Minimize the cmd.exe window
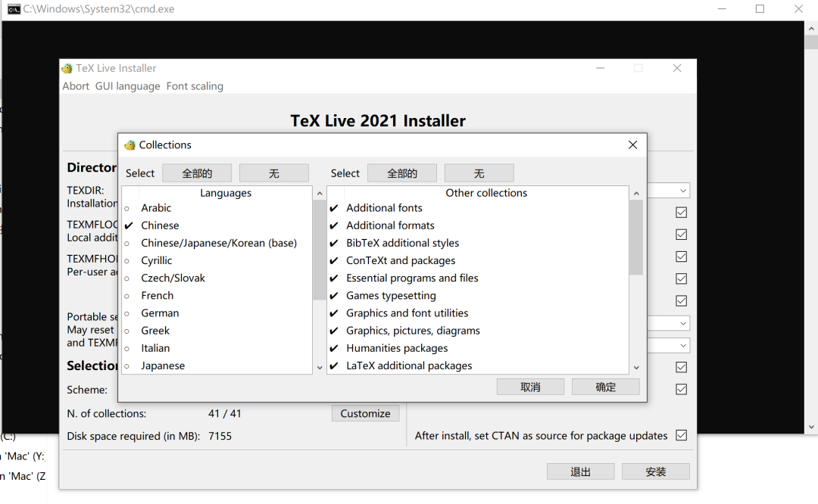The height and width of the screenshot is (504, 818). 722,9
